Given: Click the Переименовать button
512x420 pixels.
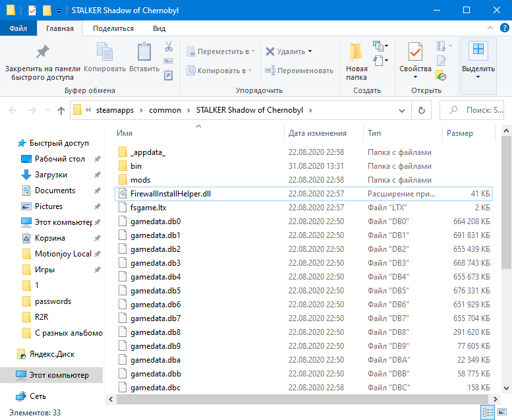Looking at the screenshot, I should pyautogui.click(x=299, y=71).
